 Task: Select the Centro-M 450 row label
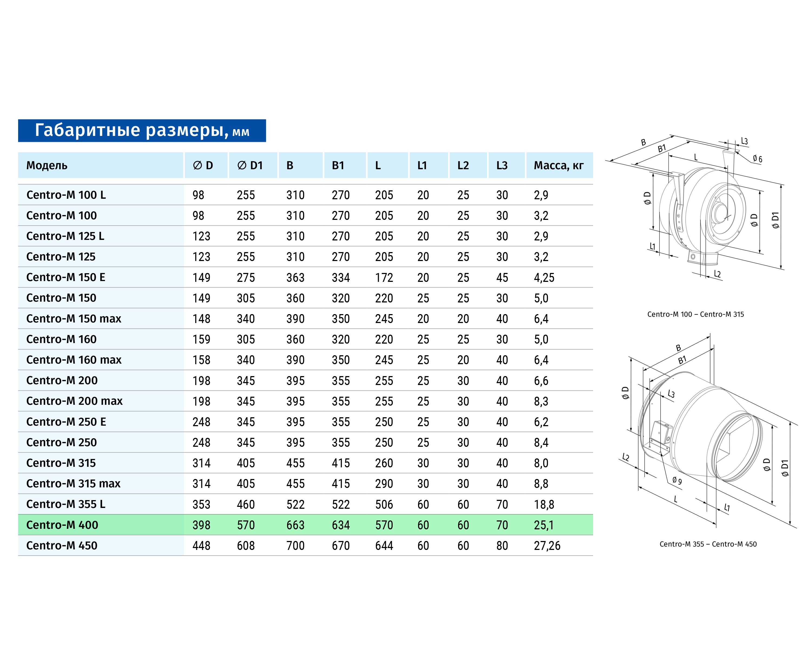62,546
